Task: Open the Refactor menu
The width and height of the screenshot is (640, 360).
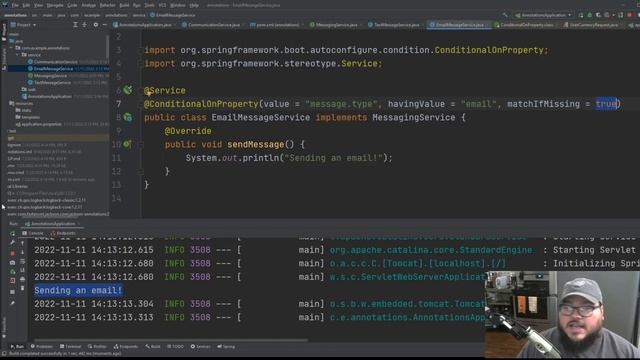Action: click(x=107, y=5)
